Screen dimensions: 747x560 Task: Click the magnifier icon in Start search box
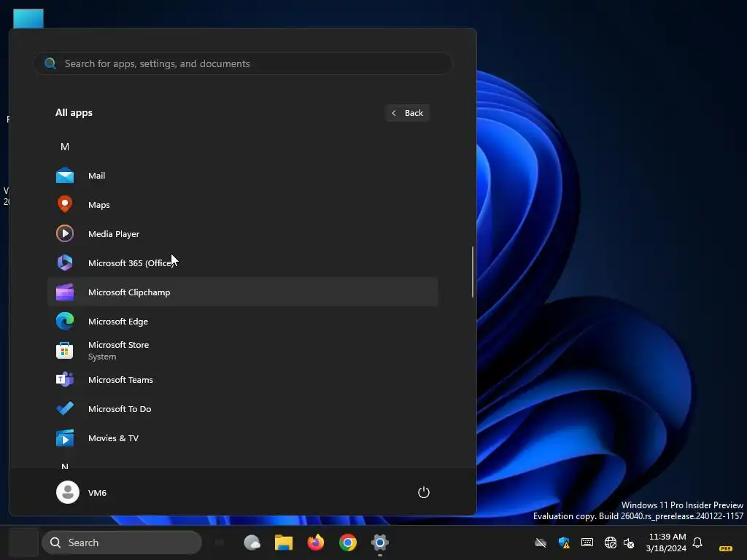(50, 63)
